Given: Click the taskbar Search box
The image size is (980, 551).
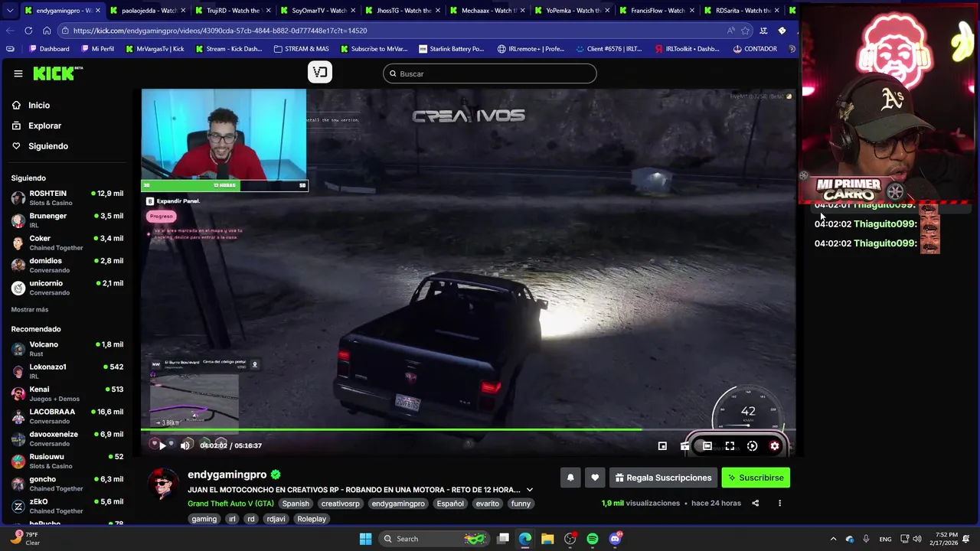Looking at the screenshot, I should 433,539.
